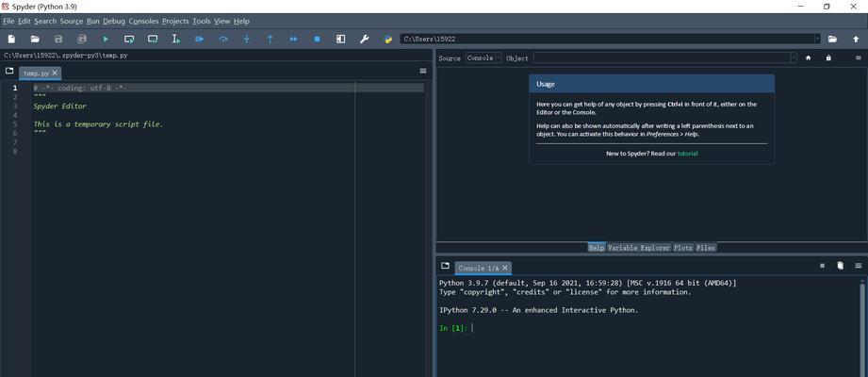Image resolution: width=868 pixels, height=377 pixels.
Task: Click the console vertical scrollbar
Action: coord(862,327)
